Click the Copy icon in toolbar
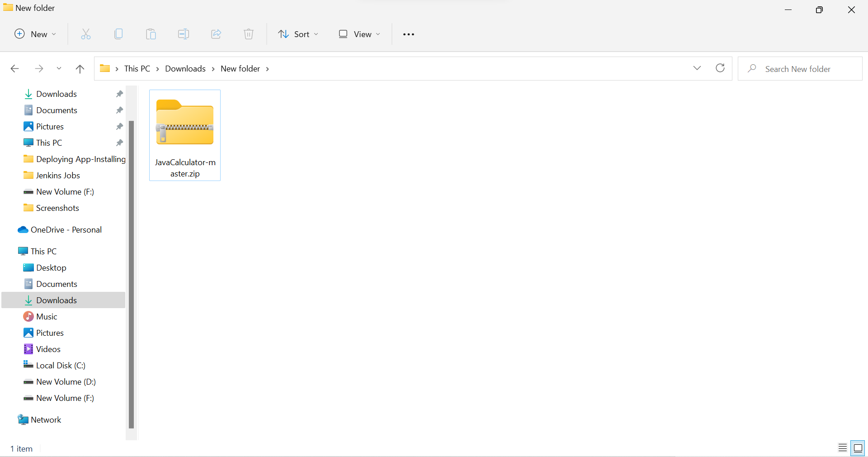This screenshot has width=868, height=457. pyautogui.click(x=118, y=34)
